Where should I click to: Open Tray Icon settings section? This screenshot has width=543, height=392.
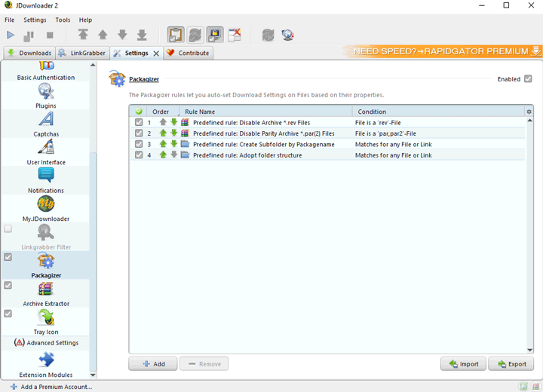[46, 322]
